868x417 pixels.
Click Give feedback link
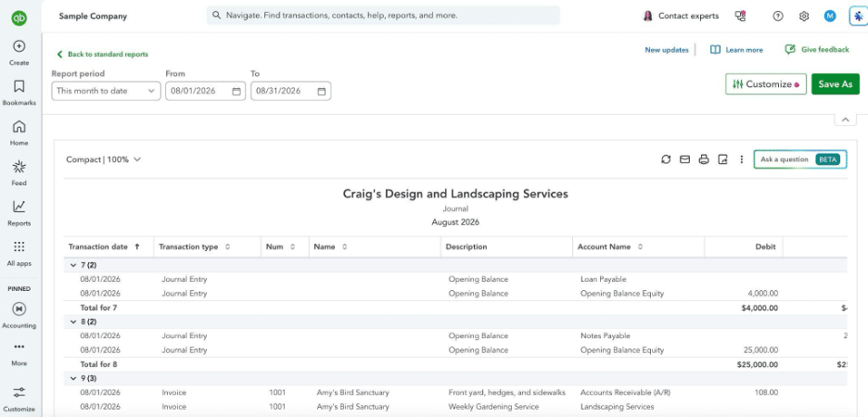tap(817, 49)
